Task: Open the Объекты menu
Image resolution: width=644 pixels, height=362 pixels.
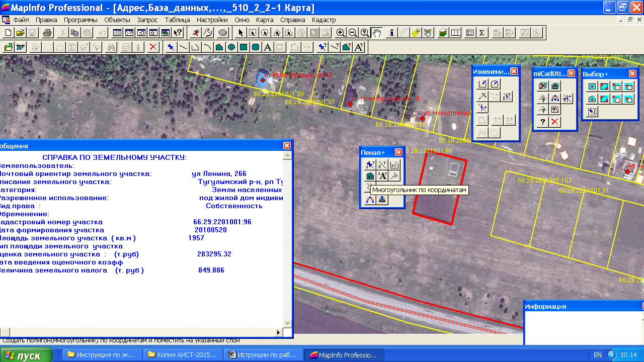Action: tap(117, 20)
